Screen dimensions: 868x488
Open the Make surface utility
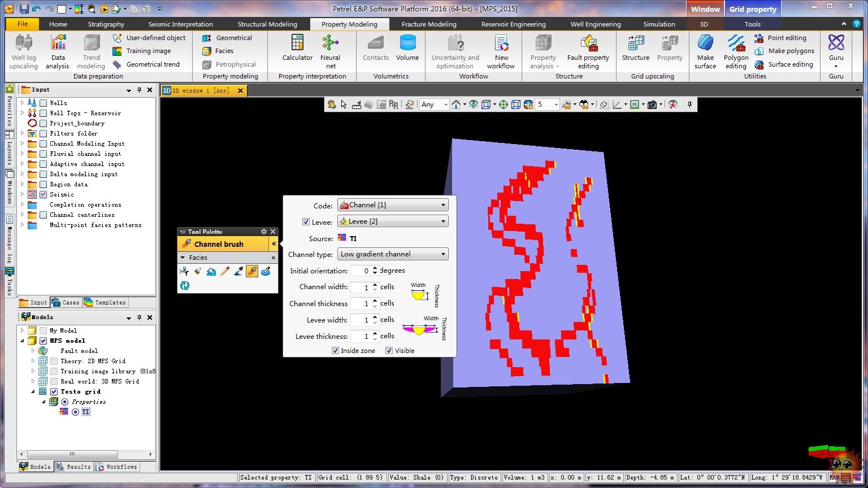tap(705, 51)
